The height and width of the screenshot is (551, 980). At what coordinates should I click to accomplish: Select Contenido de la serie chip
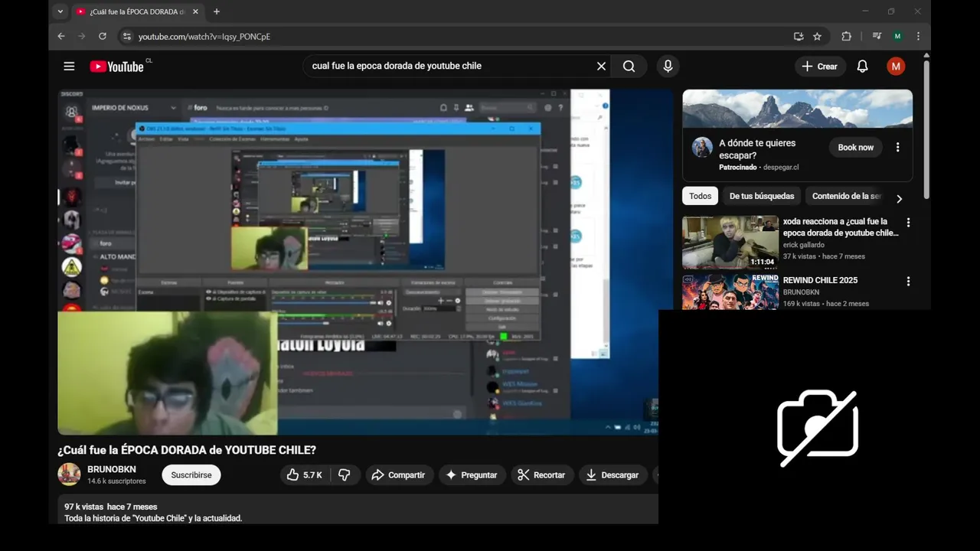point(845,196)
